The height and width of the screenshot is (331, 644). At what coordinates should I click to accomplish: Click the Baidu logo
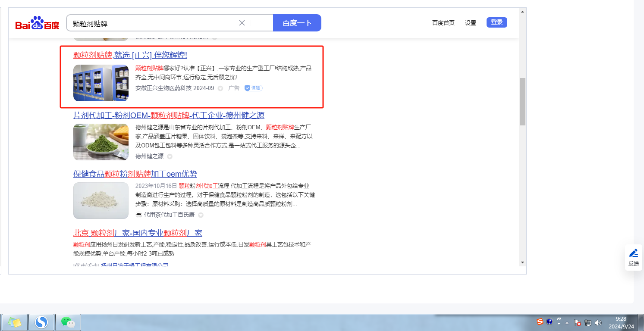coord(37,23)
